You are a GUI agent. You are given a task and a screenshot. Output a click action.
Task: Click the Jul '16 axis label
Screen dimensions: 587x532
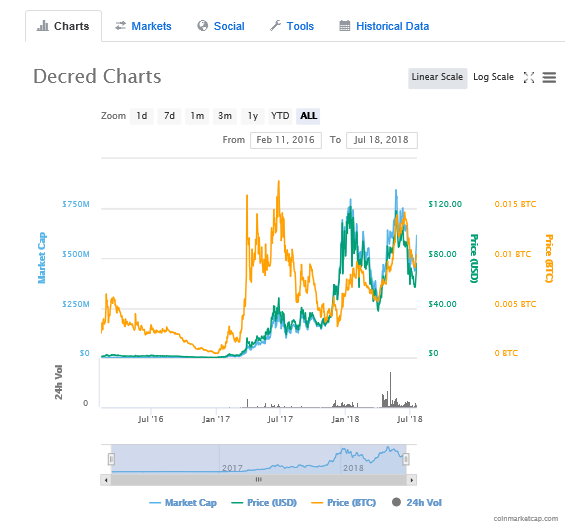[150, 419]
